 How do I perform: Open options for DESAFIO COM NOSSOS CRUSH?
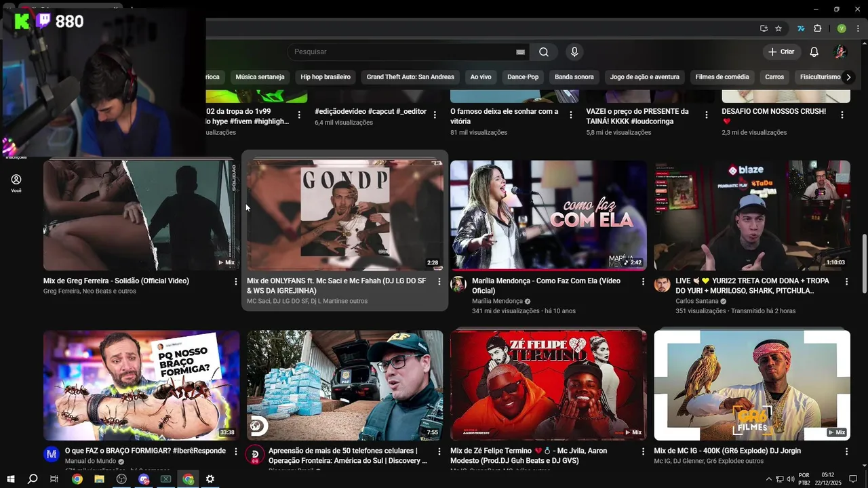pyautogui.click(x=842, y=115)
